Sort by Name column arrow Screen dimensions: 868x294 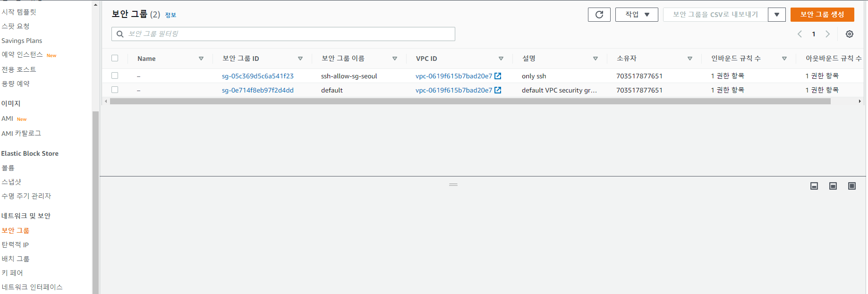tap(201, 59)
